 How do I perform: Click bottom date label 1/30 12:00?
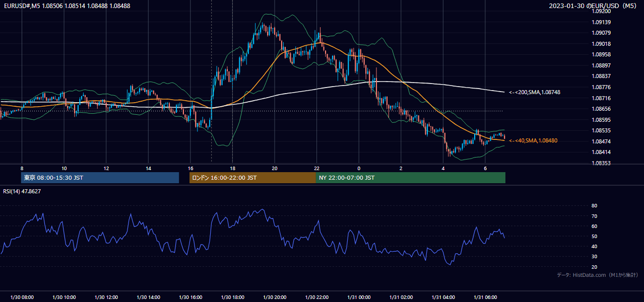pos(106,297)
